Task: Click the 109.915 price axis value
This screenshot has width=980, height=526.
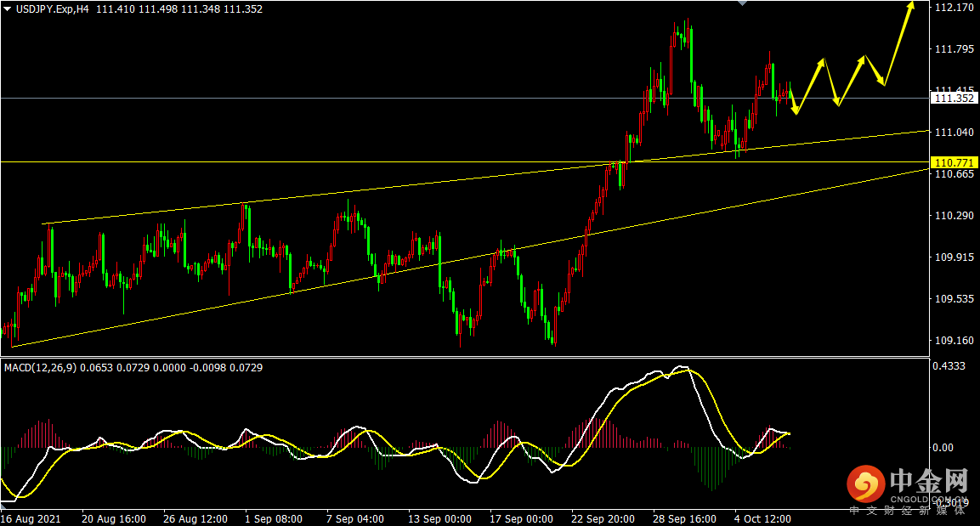Action: [x=955, y=257]
